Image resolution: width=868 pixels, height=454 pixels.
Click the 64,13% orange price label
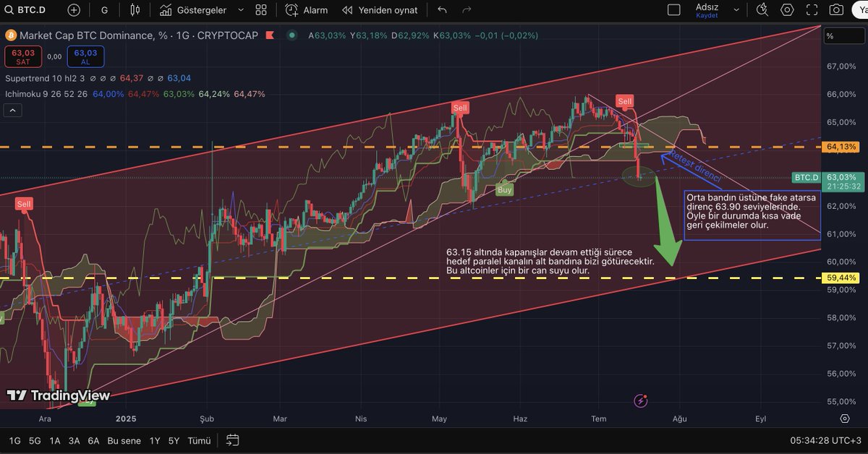(x=843, y=147)
